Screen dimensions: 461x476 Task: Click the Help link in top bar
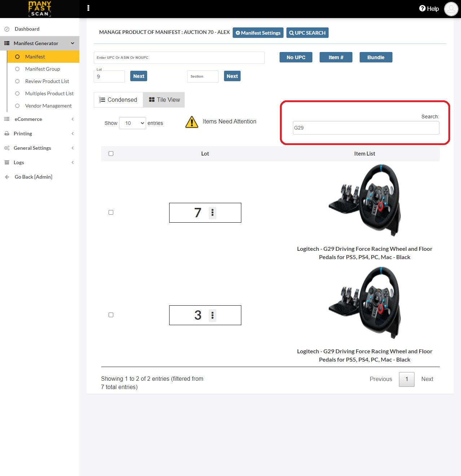click(429, 9)
